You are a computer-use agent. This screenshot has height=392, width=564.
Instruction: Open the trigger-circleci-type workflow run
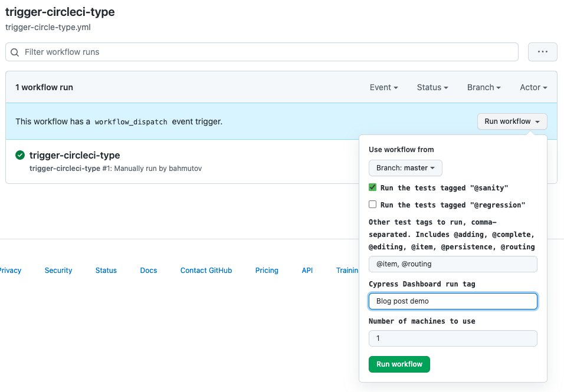[x=76, y=155]
